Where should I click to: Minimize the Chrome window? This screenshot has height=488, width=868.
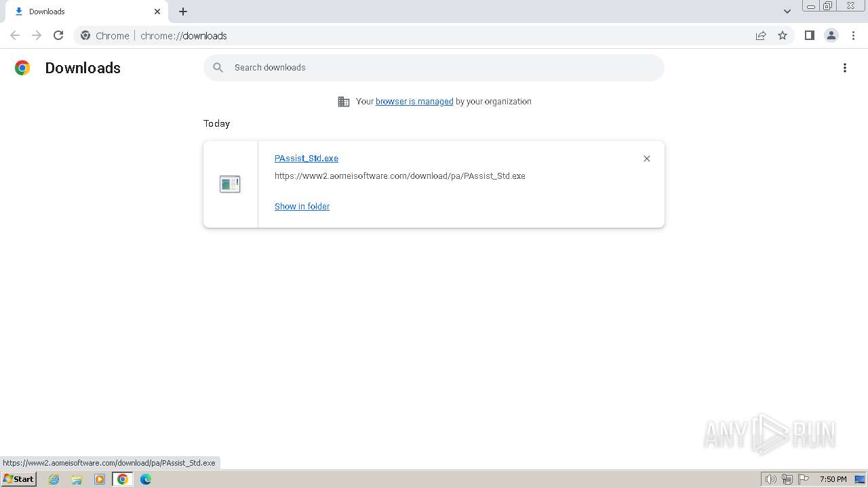[811, 6]
